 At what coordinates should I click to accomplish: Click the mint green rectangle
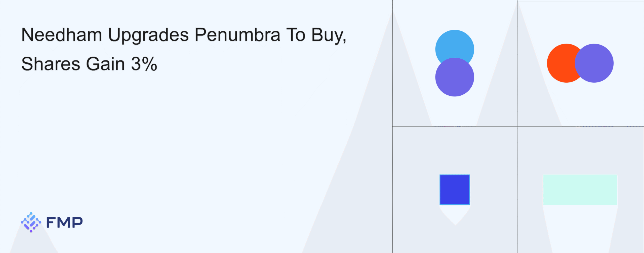point(580,190)
